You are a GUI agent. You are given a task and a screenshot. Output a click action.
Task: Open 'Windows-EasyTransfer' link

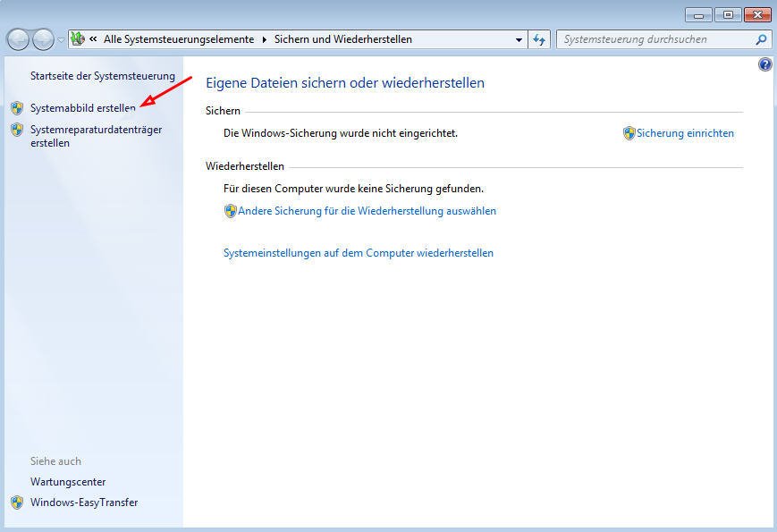coord(84,502)
